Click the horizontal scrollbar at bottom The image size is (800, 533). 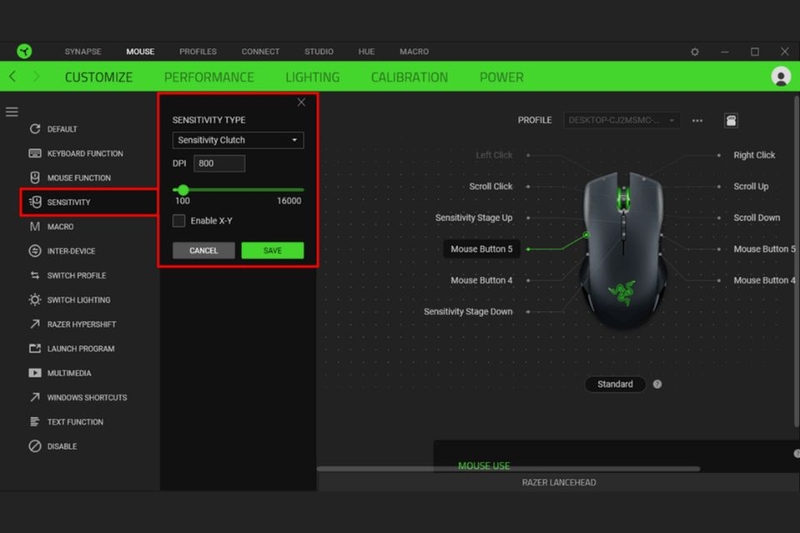pyautogui.click(x=508, y=468)
